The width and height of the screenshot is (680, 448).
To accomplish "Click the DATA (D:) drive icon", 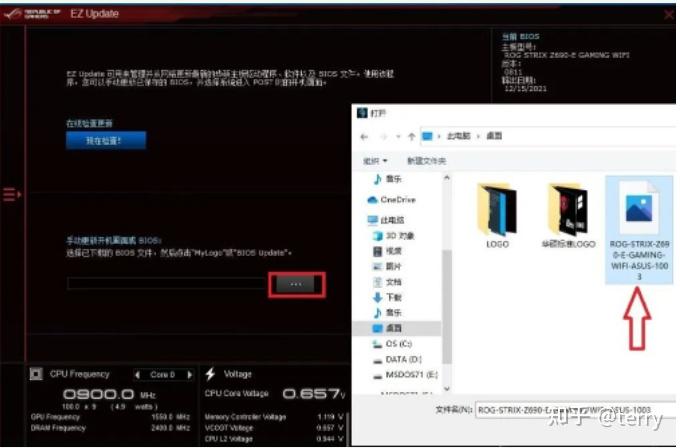I will click(x=377, y=360).
